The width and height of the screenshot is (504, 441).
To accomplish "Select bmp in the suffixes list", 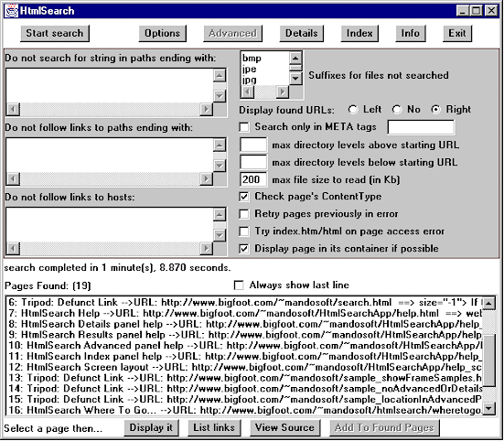I will tap(265, 59).
